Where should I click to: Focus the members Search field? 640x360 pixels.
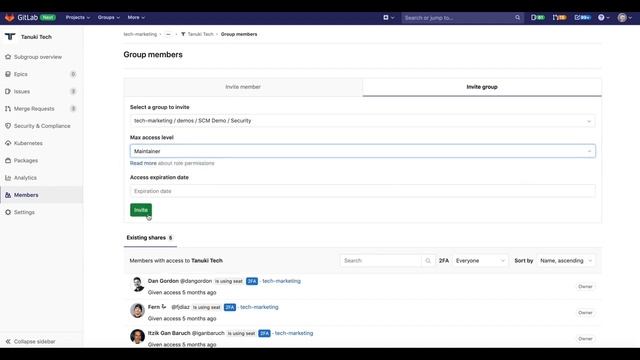click(x=380, y=260)
